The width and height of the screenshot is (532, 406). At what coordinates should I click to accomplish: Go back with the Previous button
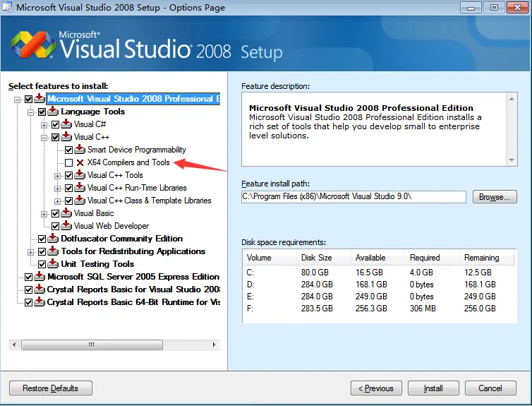pos(376,388)
